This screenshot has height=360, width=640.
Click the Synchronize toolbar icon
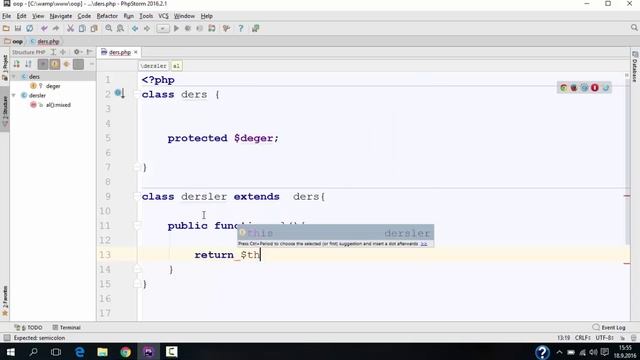point(29,28)
